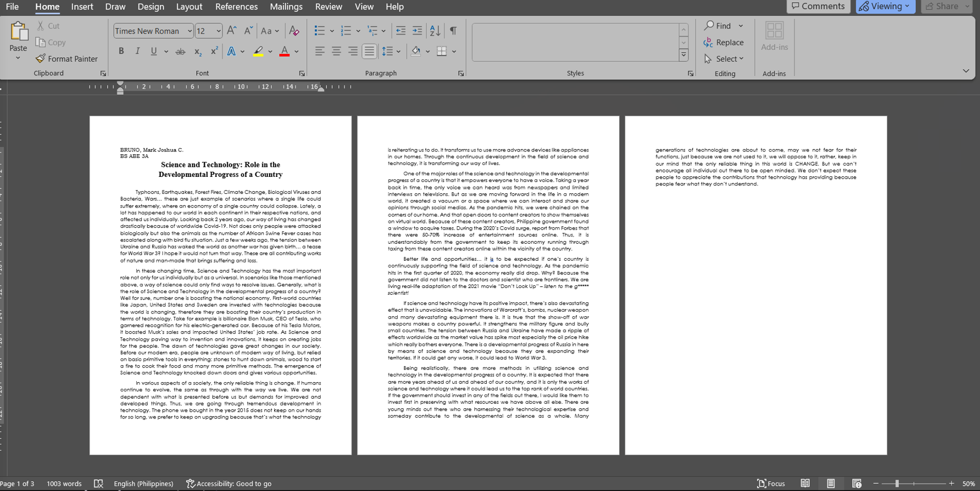Apply the red font color
Viewport: 980px width, 491px height.
tap(285, 52)
